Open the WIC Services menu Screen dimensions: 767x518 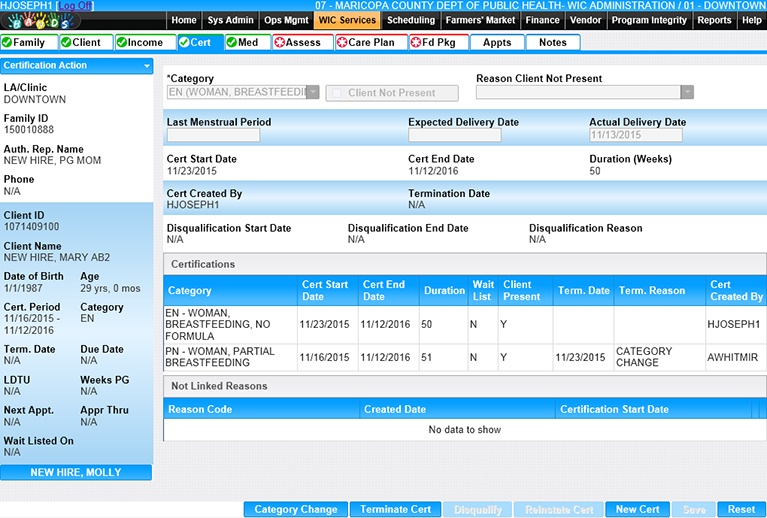[x=347, y=20]
